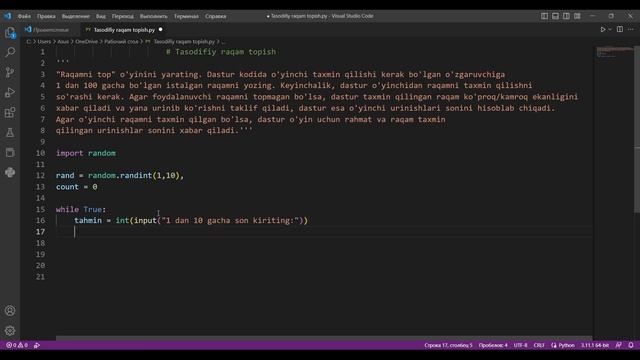Click OneDrive in the breadcrumb path
The width and height of the screenshot is (640, 360).
tap(87, 42)
